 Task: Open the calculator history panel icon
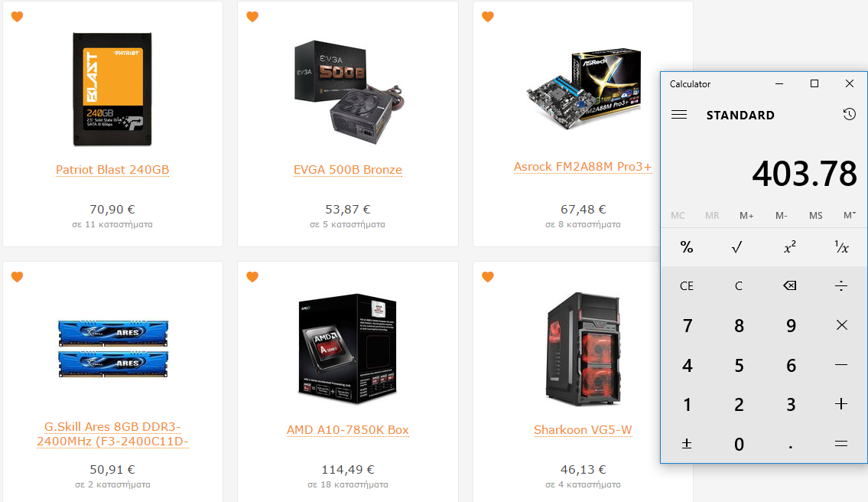tap(849, 114)
